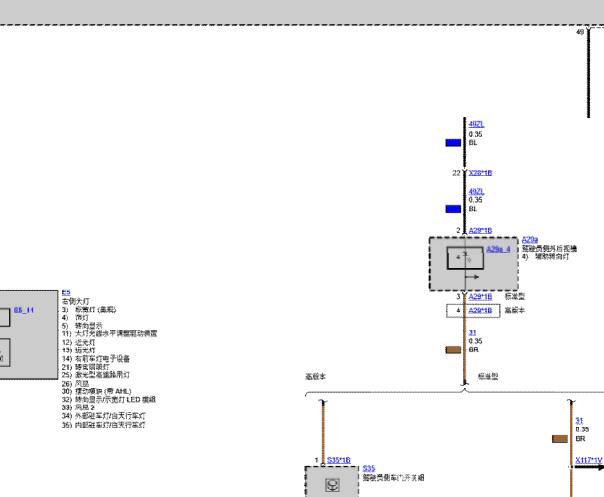Select pin number 49 at the top right
Viewport: 604px width, 497px height.
click(580, 32)
